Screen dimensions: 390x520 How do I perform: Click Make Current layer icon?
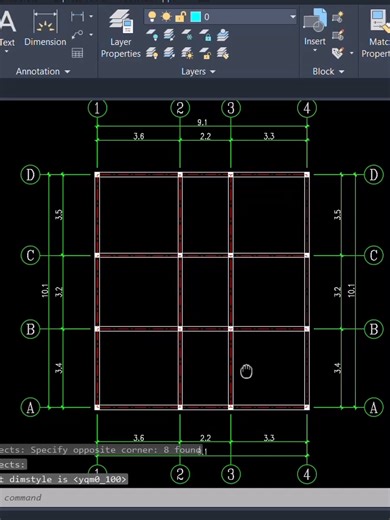[x=223, y=35]
